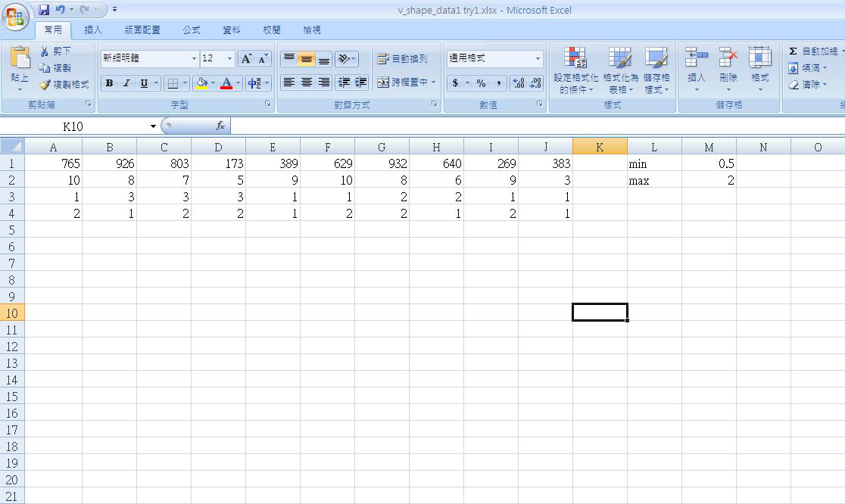845x504 pixels.
Task: Open Format as Table gallery
Action: (x=620, y=70)
